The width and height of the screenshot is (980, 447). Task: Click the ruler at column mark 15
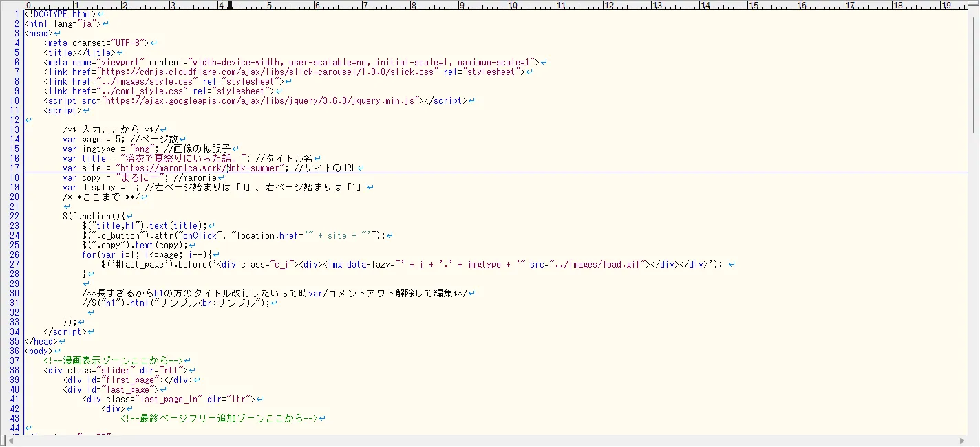(x=754, y=6)
